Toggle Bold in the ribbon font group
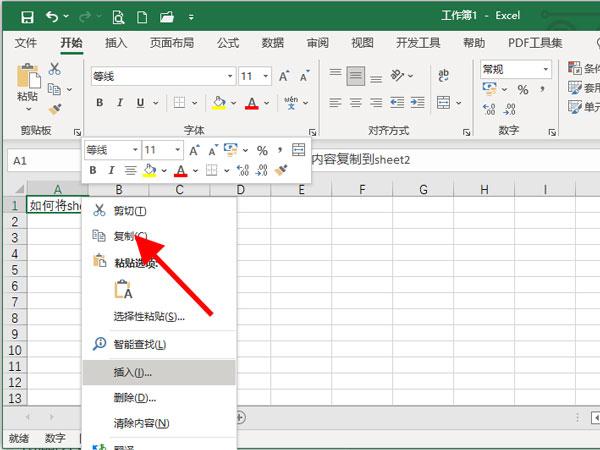Image resolution: width=600 pixels, height=450 pixels. (x=100, y=102)
